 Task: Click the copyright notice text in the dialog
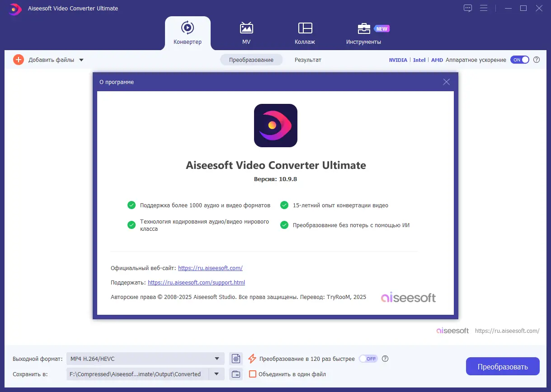(238, 297)
